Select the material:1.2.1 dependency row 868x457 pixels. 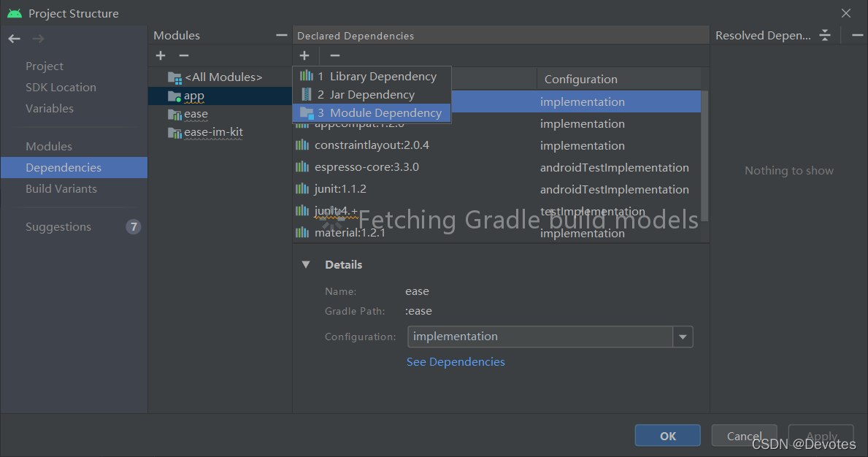[497, 233]
